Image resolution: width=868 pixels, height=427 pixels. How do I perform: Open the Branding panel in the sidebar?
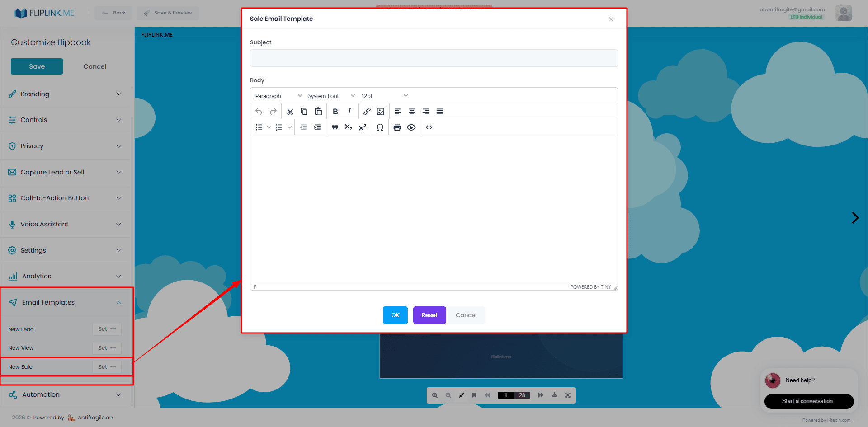pyautogui.click(x=66, y=94)
